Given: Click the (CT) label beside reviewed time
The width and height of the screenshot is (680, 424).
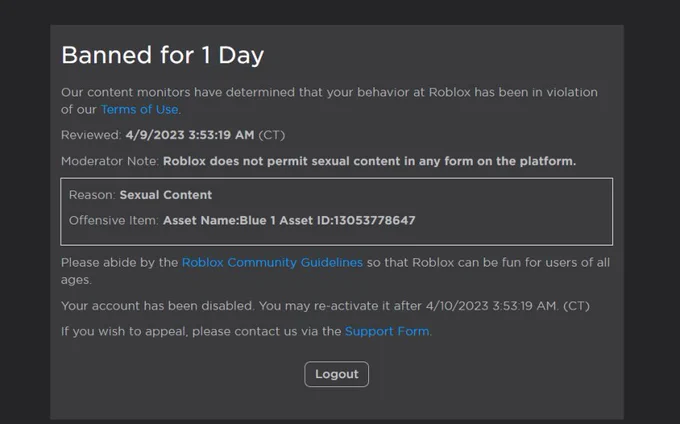Looking at the screenshot, I should [271, 135].
